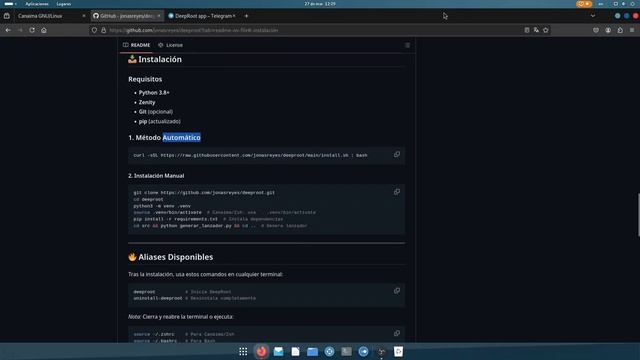Copy the git clone manual installation code
The width and height of the screenshot is (640, 360).
[x=397, y=192]
